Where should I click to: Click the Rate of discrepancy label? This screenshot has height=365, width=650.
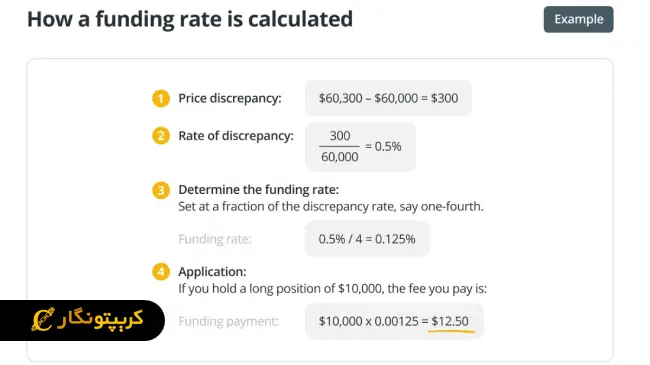pyautogui.click(x=236, y=136)
